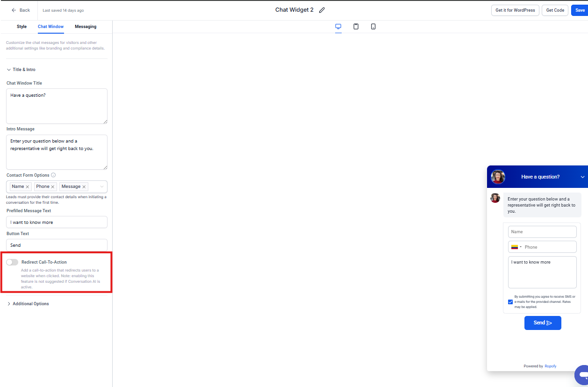Click the pencil icon to rename Chat Widget 2
This screenshot has height=387, width=588.
[322, 10]
